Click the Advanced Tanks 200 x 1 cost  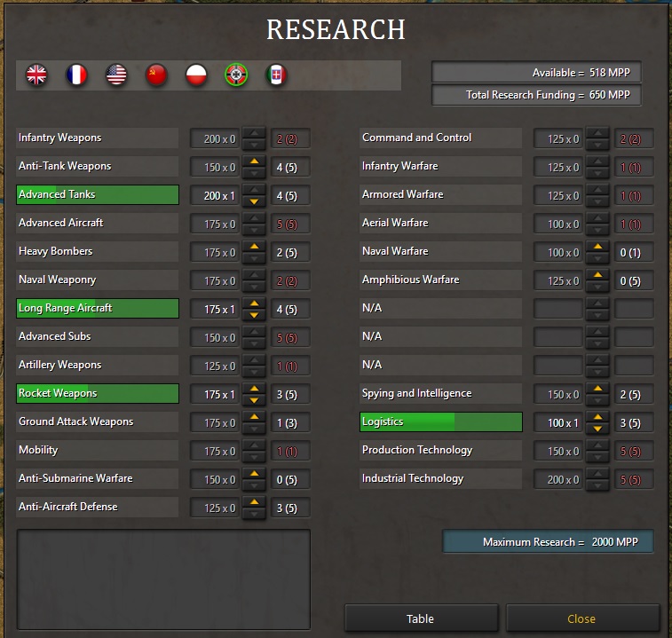pos(215,196)
